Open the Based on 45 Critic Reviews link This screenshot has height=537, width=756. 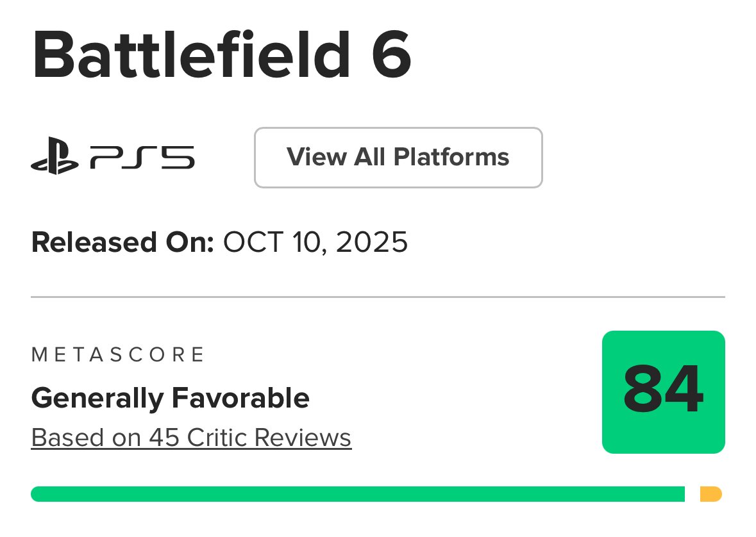click(191, 438)
